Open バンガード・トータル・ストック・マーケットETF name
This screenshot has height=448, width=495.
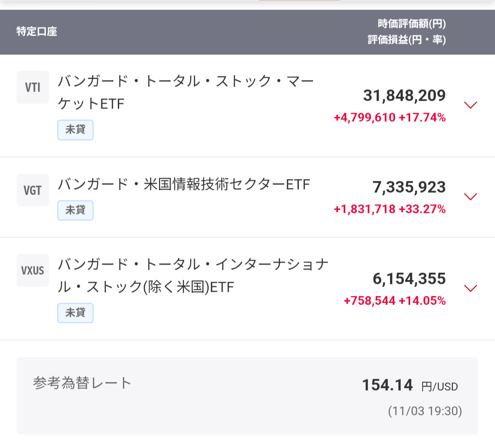[x=186, y=93]
